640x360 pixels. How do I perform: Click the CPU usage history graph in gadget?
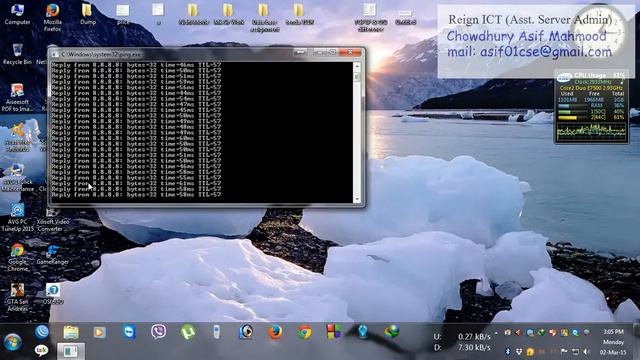591,132
